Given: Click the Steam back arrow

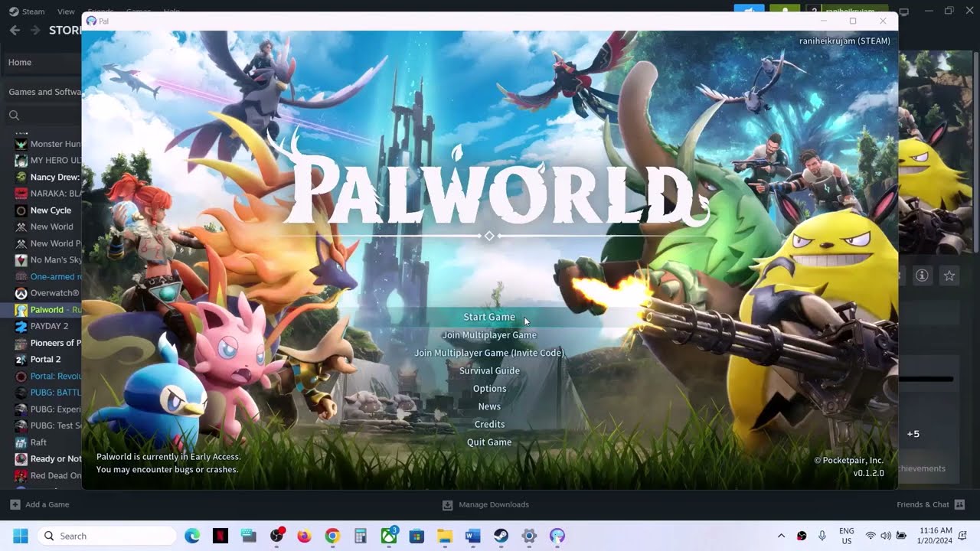Looking at the screenshot, I should coord(15,30).
